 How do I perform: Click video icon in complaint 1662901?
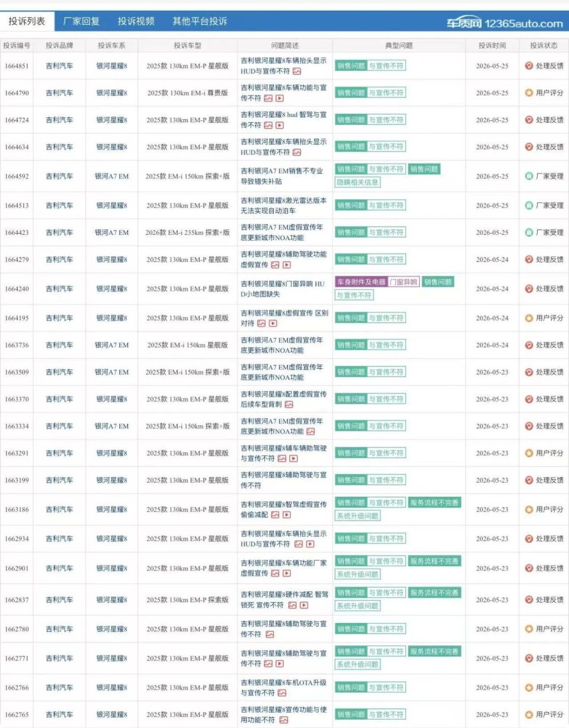(287, 574)
